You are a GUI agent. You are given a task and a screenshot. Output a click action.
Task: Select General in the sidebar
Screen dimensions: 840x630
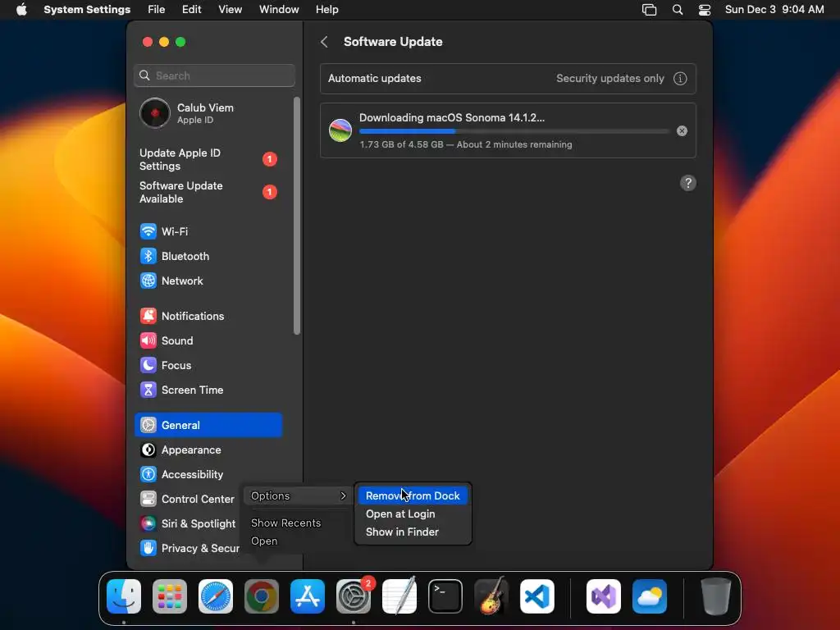click(208, 426)
